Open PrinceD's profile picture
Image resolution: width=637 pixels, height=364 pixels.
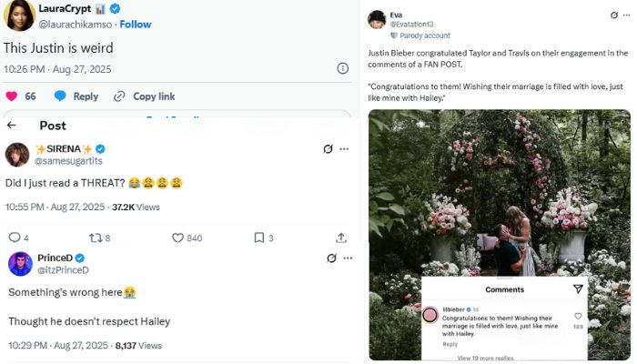(20, 264)
